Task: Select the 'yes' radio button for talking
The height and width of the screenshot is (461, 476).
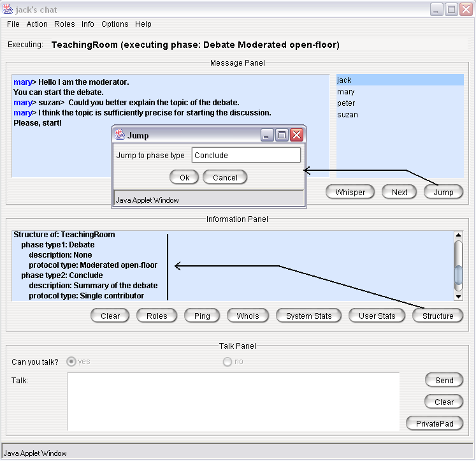Action: point(71,362)
